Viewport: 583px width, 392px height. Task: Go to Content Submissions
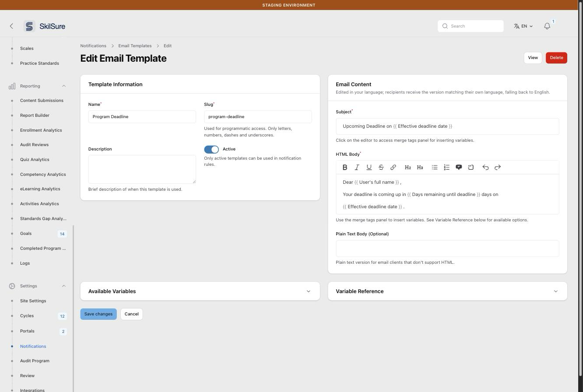42,101
